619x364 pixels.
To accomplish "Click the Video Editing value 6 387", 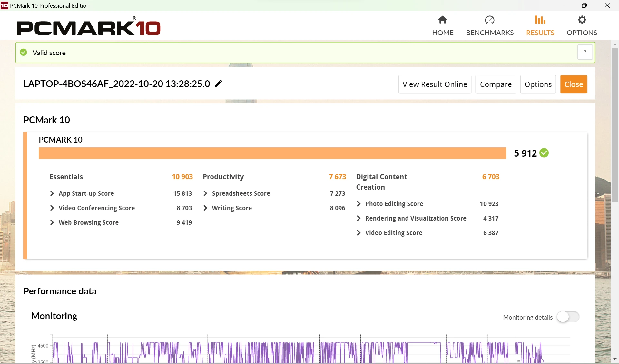I will tap(491, 233).
